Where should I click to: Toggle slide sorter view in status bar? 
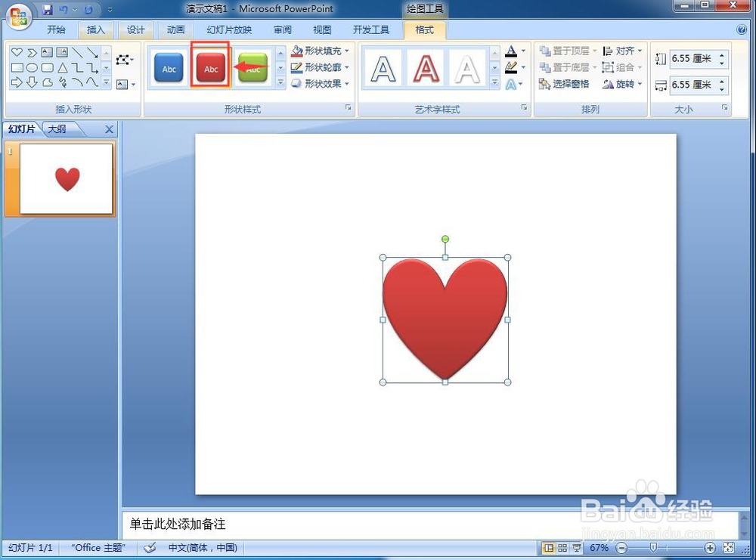(562, 548)
